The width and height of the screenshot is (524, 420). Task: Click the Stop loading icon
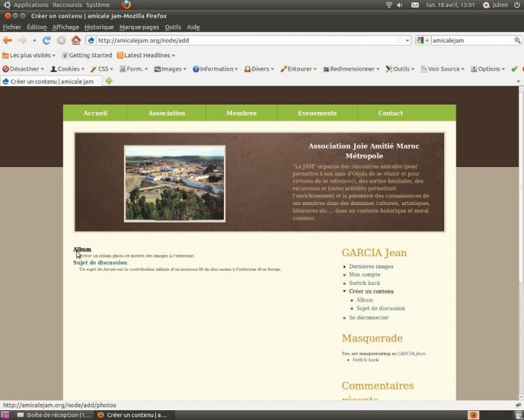coord(61,41)
